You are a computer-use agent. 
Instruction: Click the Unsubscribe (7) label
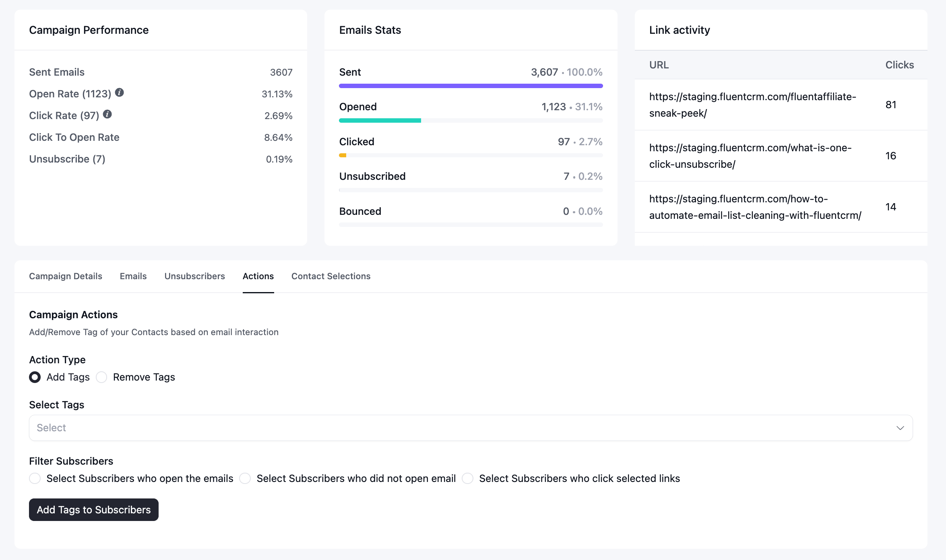point(67,159)
